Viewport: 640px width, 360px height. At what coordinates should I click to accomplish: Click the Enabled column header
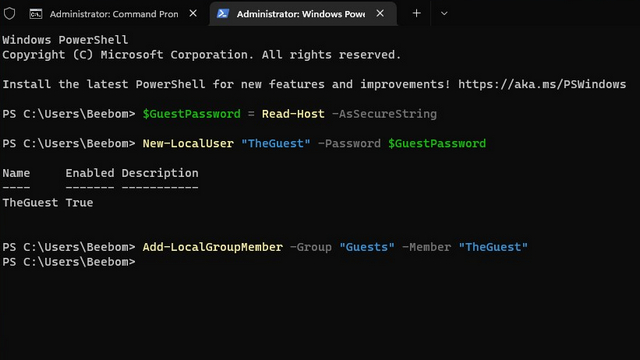[x=90, y=173]
